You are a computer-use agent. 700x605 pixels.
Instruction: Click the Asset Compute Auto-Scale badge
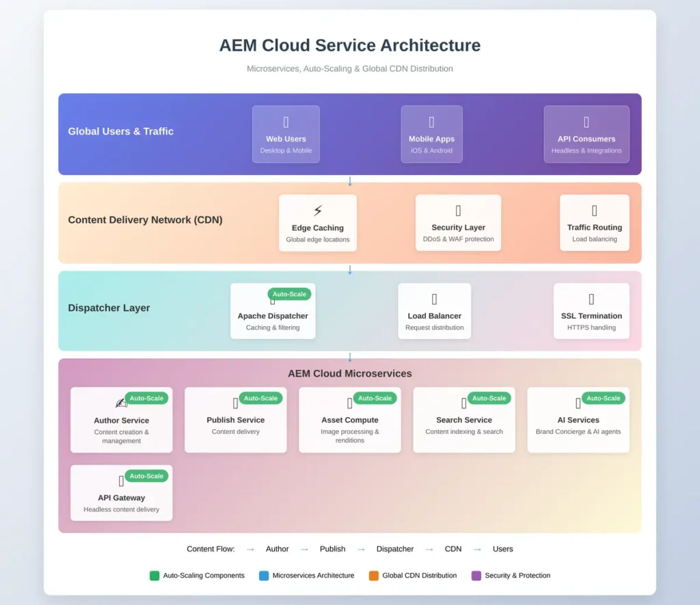[x=375, y=399]
